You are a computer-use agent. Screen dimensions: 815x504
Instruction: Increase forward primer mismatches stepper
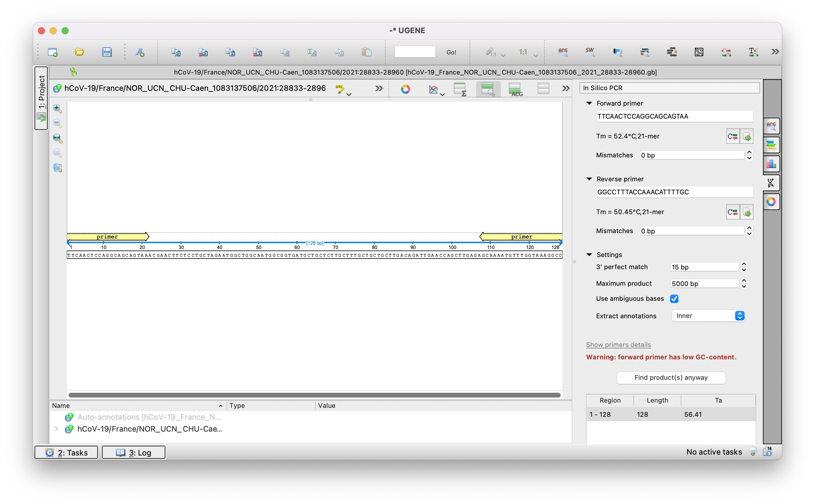point(749,152)
